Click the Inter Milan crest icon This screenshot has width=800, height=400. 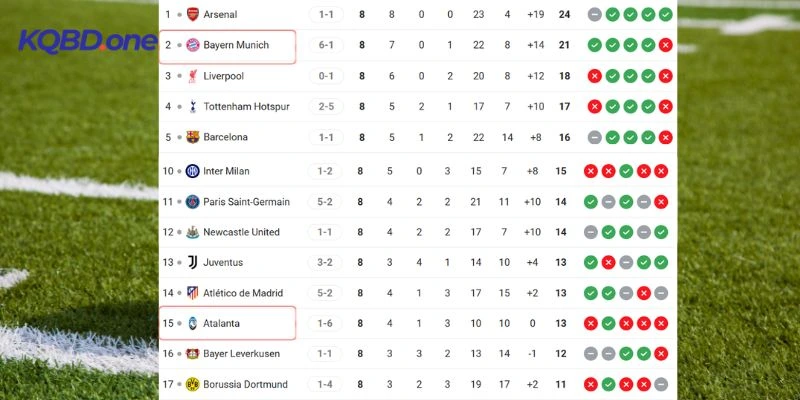pos(193,171)
